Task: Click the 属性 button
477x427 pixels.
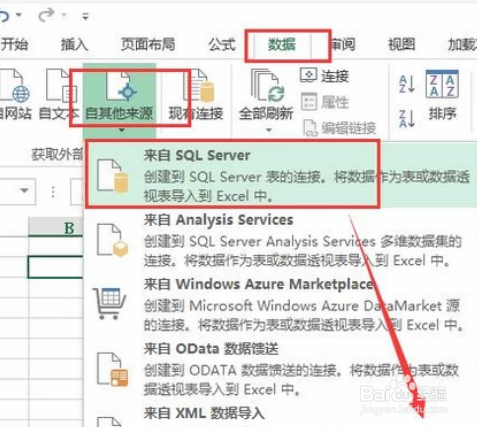Action: tap(325, 102)
